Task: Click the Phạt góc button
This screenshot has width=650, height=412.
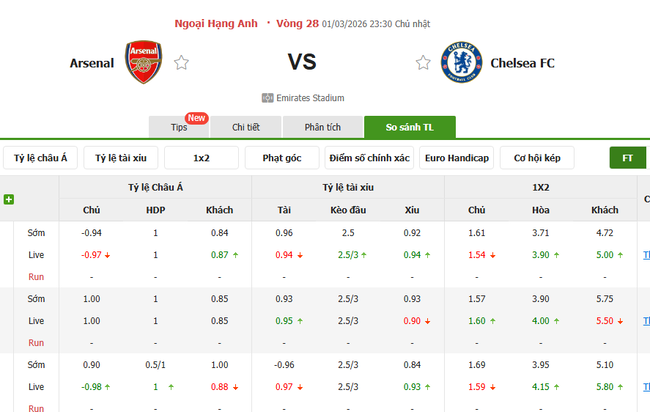Action: pos(281,158)
